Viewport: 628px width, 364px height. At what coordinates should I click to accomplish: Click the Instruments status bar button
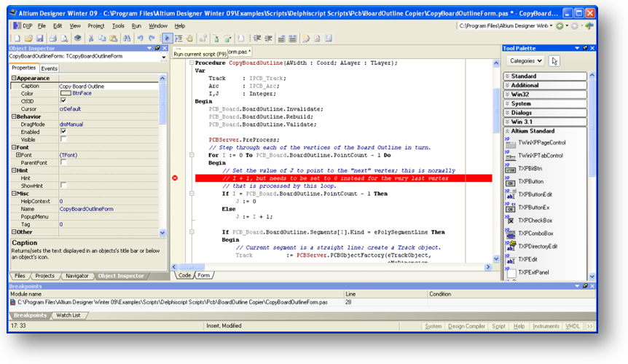pyautogui.click(x=546, y=326)
